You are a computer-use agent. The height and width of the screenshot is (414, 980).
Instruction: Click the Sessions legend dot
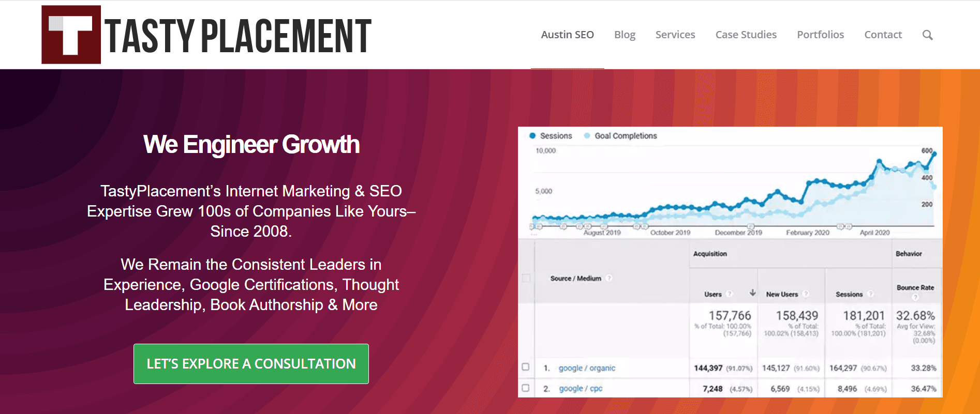532,136
